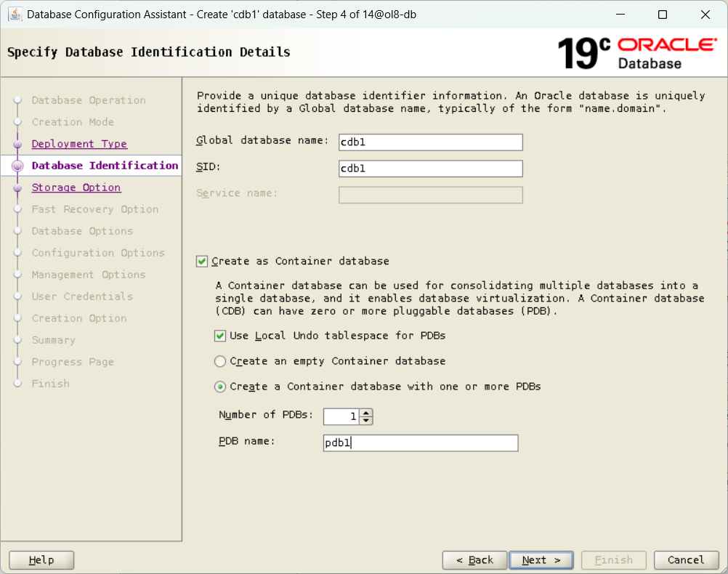Viewport: 728px width, 574px height.
Task: Click the Management Options step
Action: click(89, 275)
